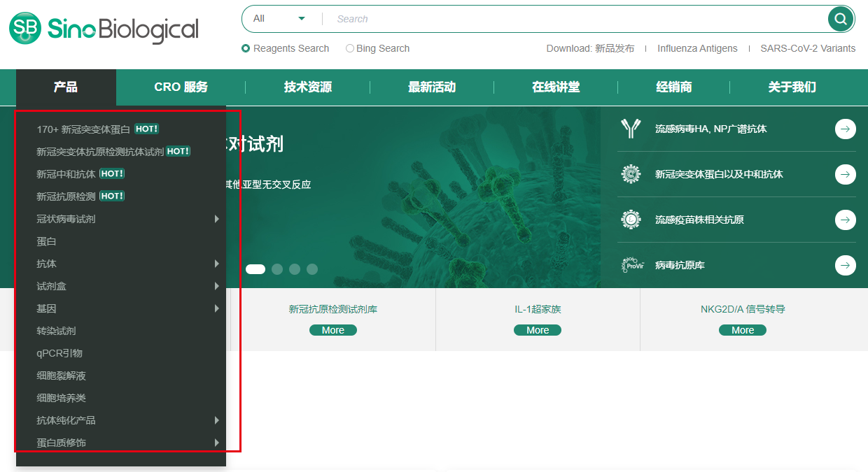Click the virus icon beside 流感疫苗株相关抗原

[x=631, y=220]
